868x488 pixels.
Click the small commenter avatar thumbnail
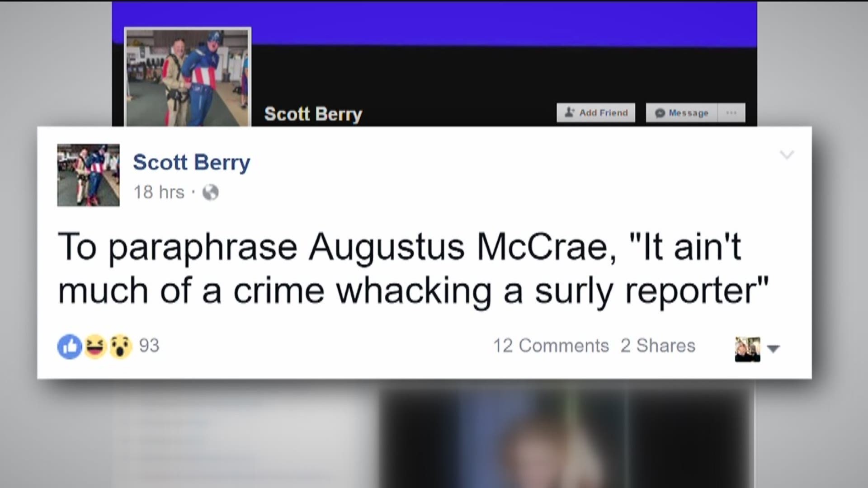tap(747, 349)
